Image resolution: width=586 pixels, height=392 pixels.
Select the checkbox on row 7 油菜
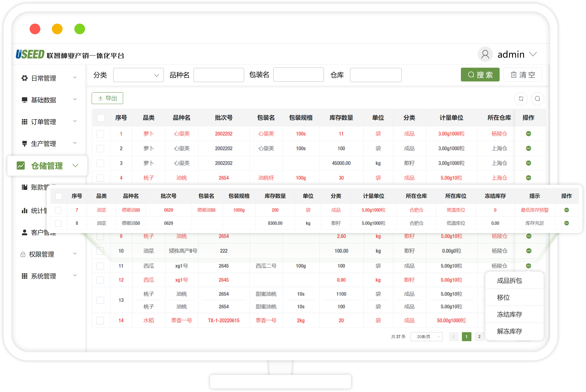pos(59,210)
